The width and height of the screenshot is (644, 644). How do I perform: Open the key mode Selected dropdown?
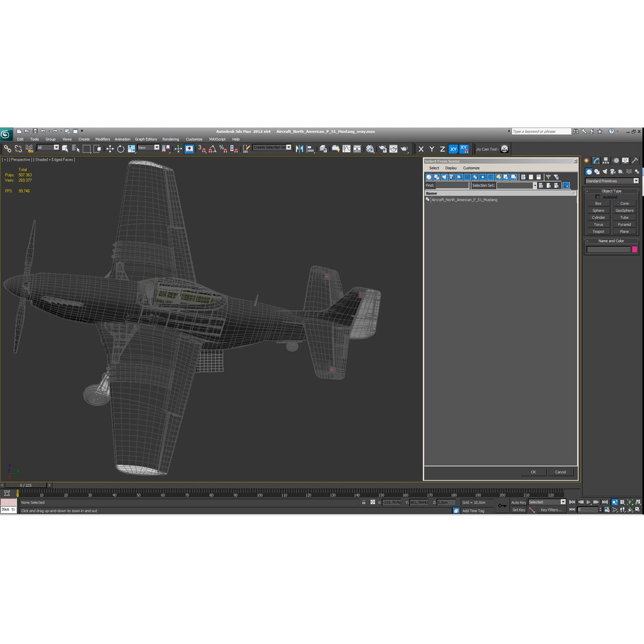point(547,502)
